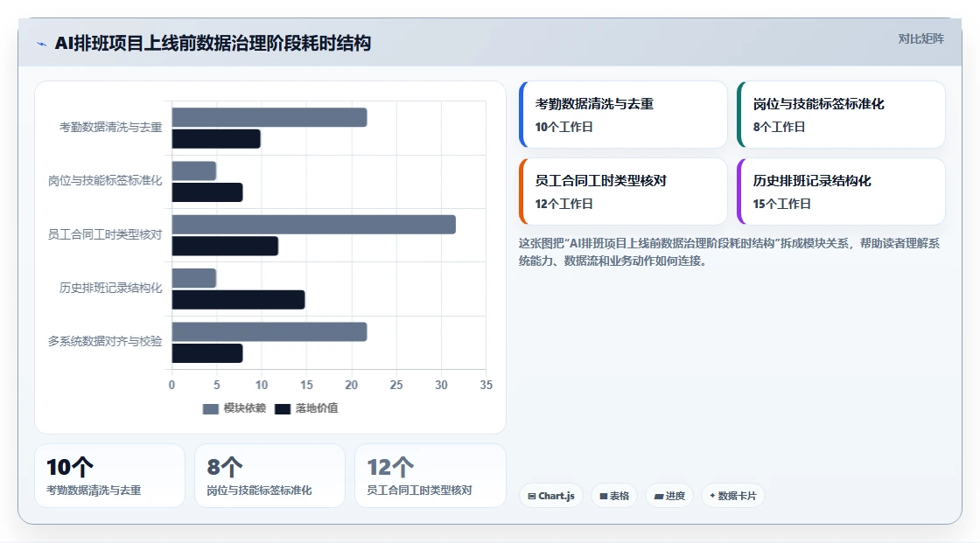Click the 落地价值 bar for 考勤数据清洗与去重
The height and width of the screenshot is (543, 980).
[216, 139]
